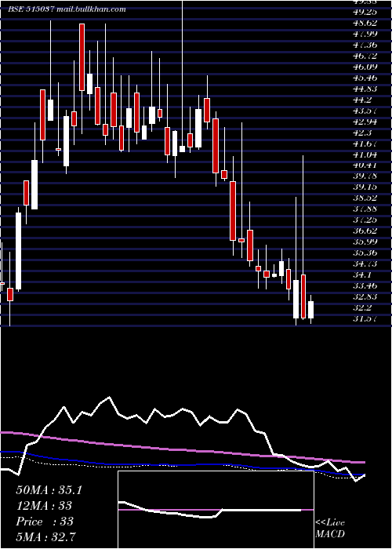Click the 34.1 price axis label
The height and width of the screenshot is (549, 392).
tap(362, 275)
